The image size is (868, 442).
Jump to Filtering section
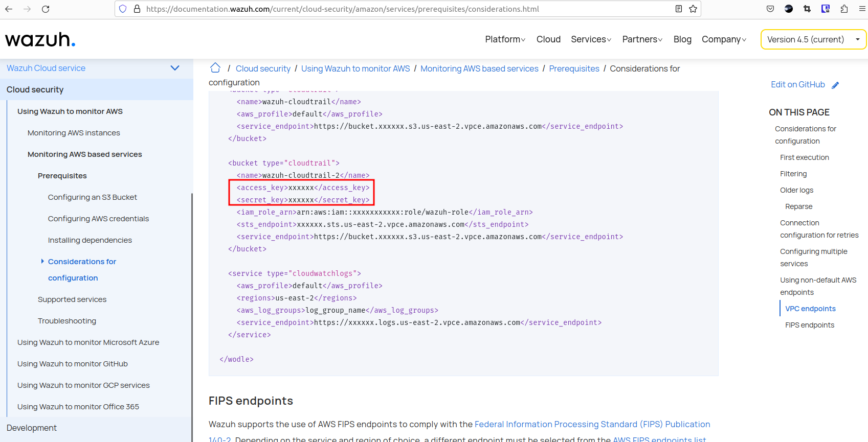[x=793, y=174]
